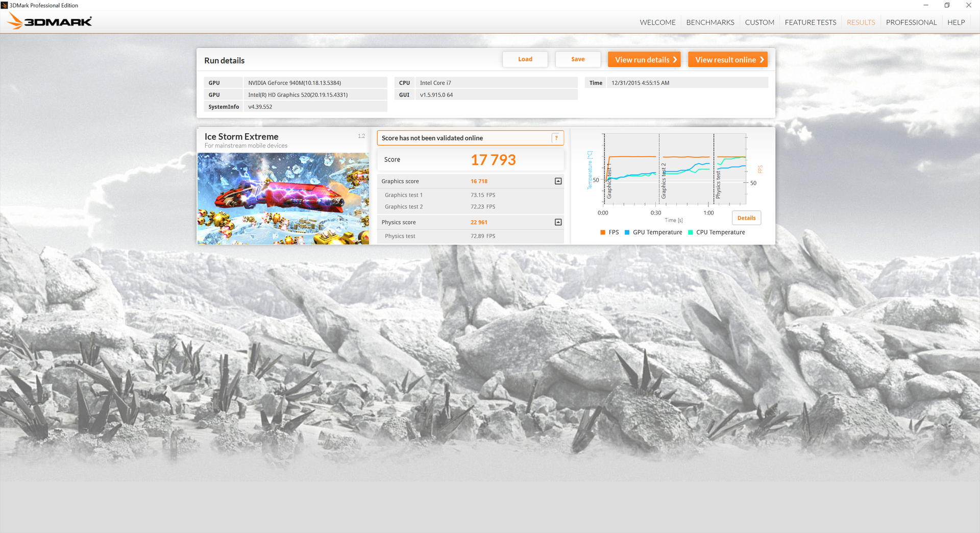Screen dimensions: 980x533
Task: Minimize the 3DMark window
Action: [925, 5]
